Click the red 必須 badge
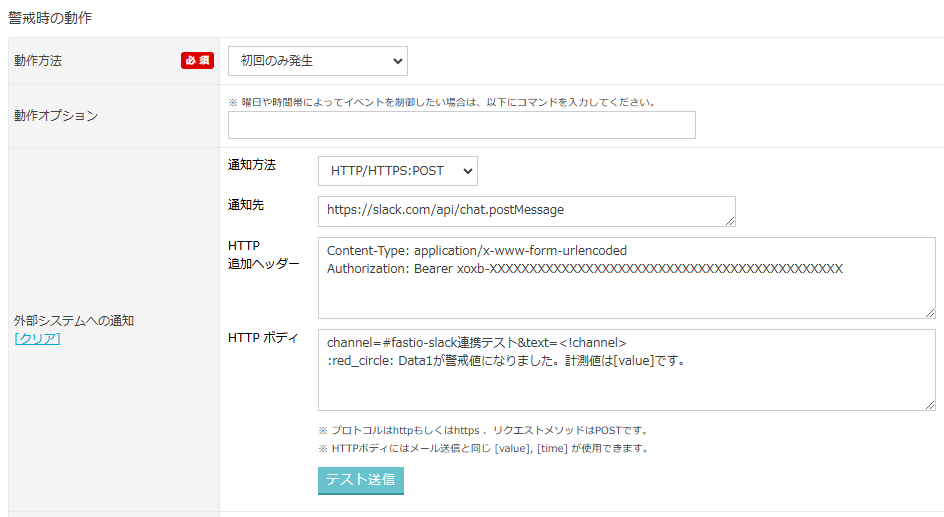The height and width of the screenshot is (517, 944). 197,60
